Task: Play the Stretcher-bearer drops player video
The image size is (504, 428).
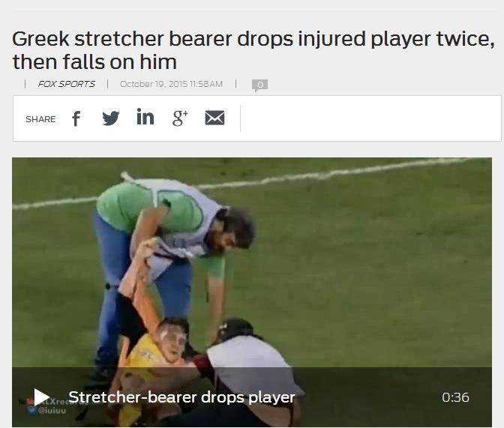Action: (x=41, y=397)
